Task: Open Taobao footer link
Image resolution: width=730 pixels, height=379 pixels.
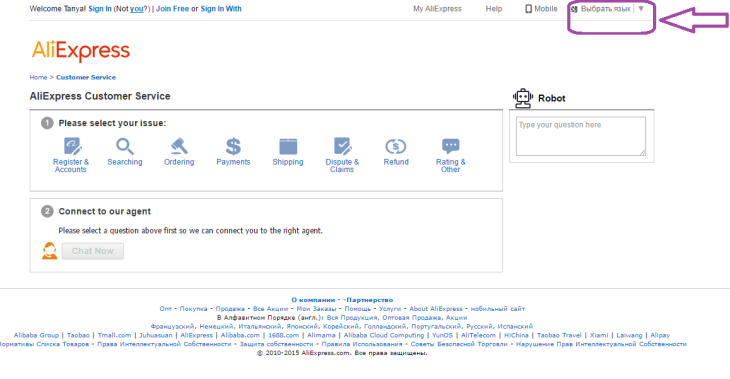Action: pyautogui.click(x=78, y=335)
